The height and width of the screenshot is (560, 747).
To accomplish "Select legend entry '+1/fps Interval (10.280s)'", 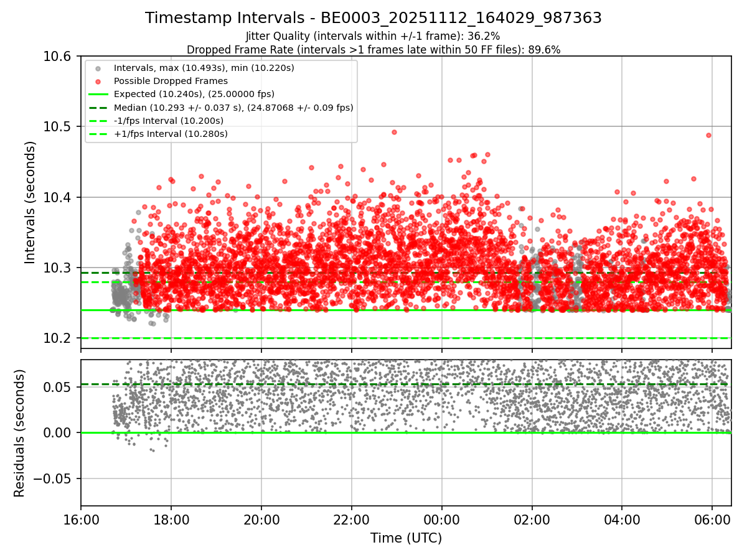I will (x=171, y=134).
